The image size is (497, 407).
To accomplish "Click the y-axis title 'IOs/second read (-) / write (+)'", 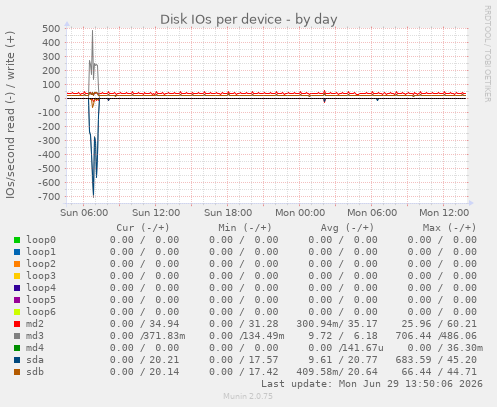I will pyautogui.click(x=10, y=115).
